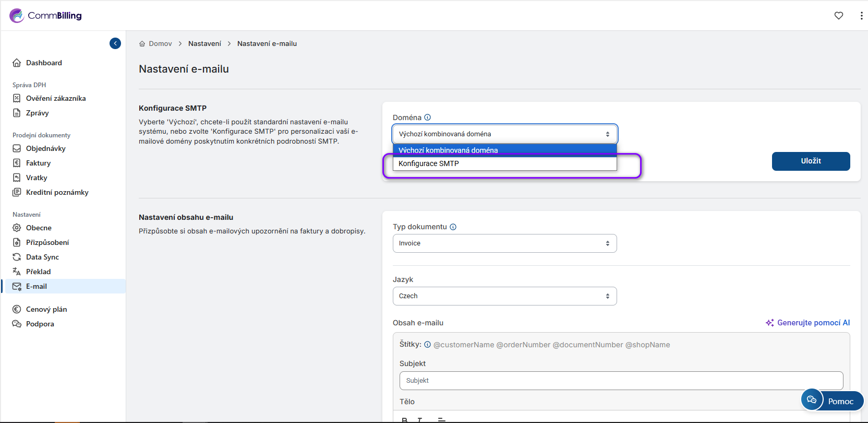Open the Jazyk Czech dropdown

pos(504,296)
